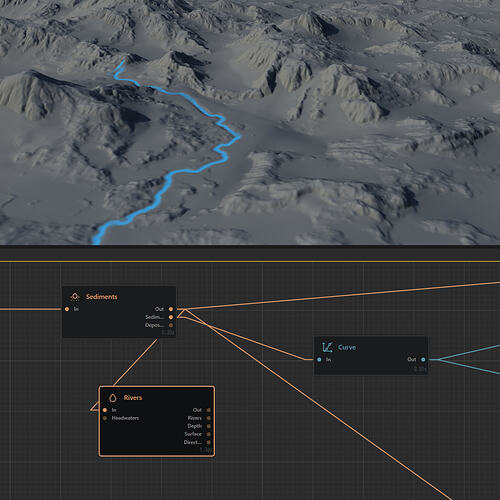The width and height of the screenshot is (500, 500).
Task: Select the Curve node title
Action: click(x=347, y=347)
